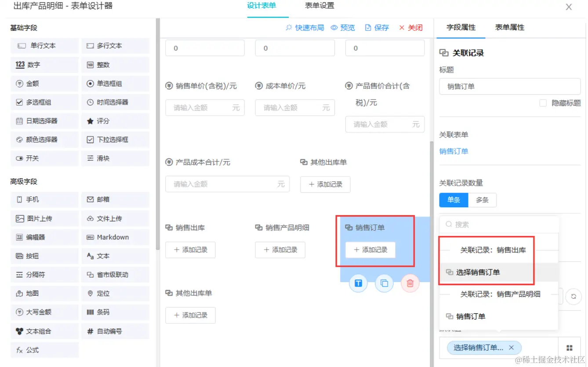Add a 文本组合 field
The height and width of the screenshot is (367, 588).
click(44, 331)
